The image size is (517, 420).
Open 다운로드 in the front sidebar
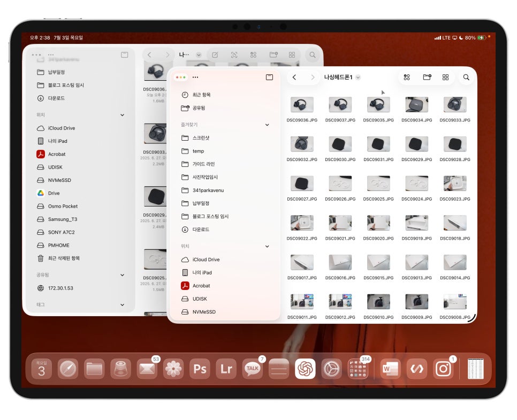tap(224, 230)
